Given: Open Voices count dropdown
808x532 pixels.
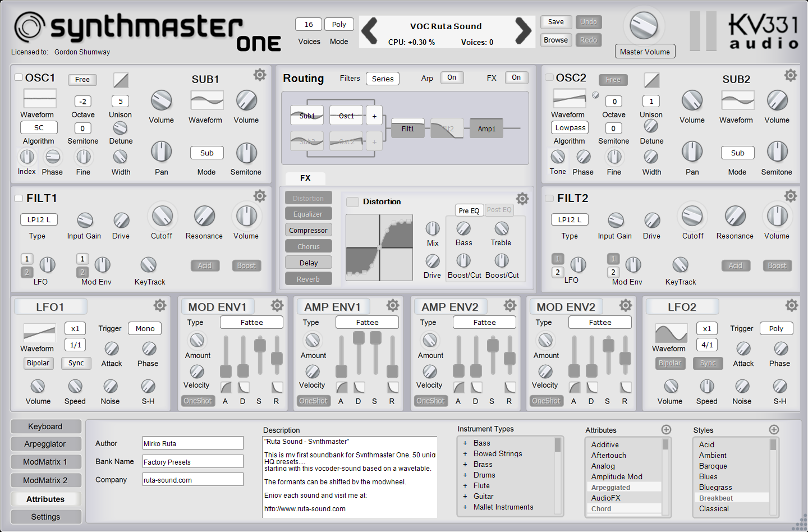Looking at the screenshot, I should (309, 24).
